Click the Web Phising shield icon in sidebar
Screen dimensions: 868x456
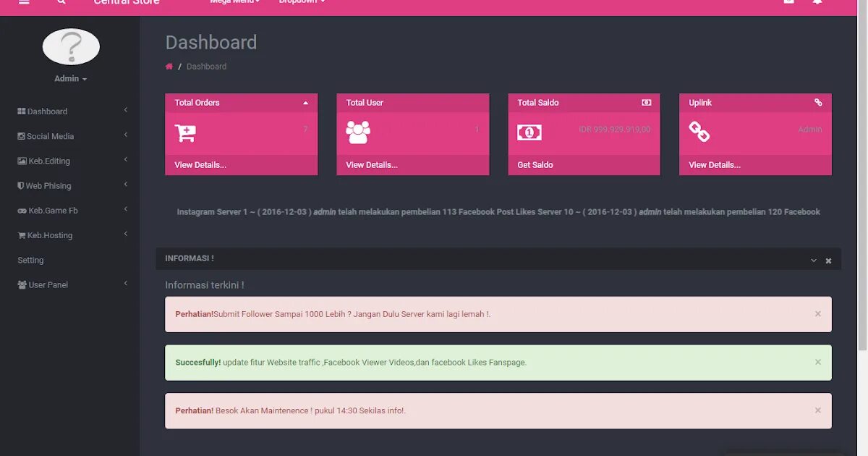click(21, 185)
